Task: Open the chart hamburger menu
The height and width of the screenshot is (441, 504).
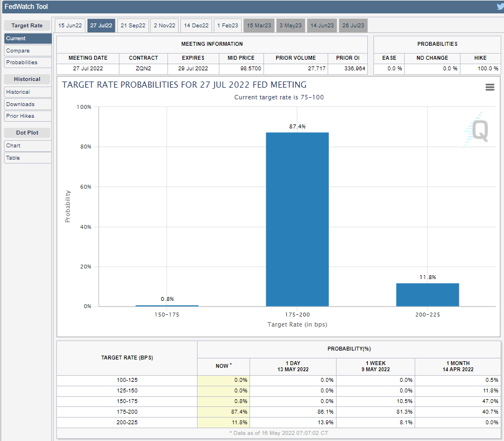Action: [x=489, y=87]
